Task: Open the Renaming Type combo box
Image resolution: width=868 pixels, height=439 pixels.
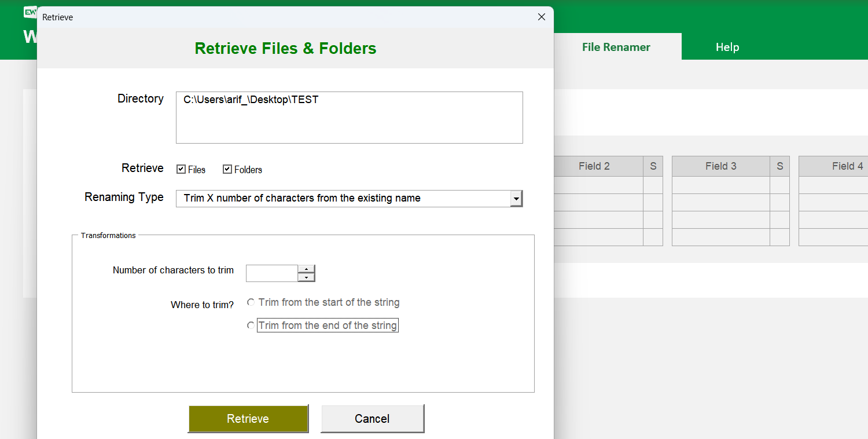Action: [347, 198]
